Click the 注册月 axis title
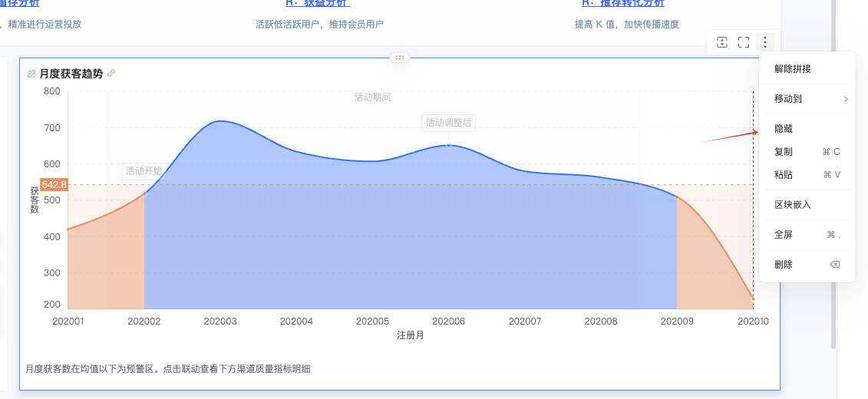Image resolution: width=868 pixels, height=399 pixels. point(410,335)
